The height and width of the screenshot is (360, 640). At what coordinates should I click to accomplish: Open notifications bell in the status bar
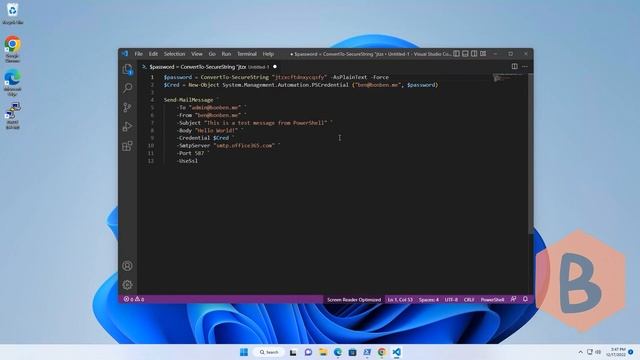click(525, 299)
